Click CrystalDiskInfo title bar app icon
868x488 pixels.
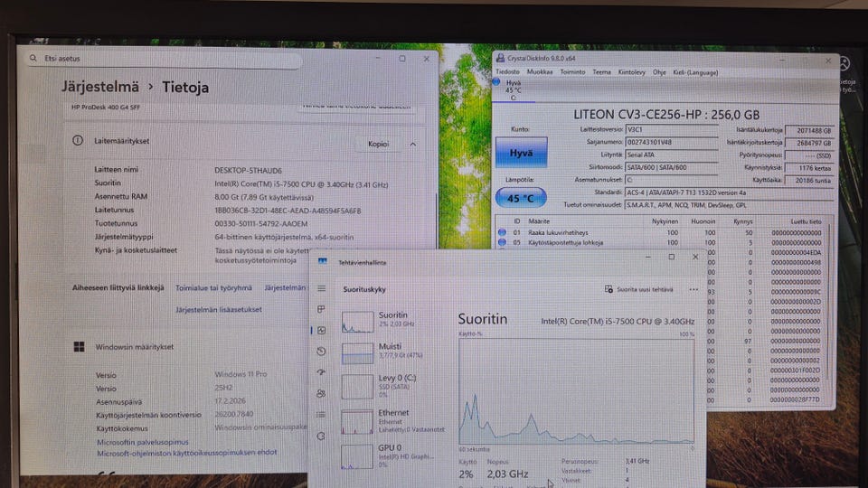coord(500,58)
